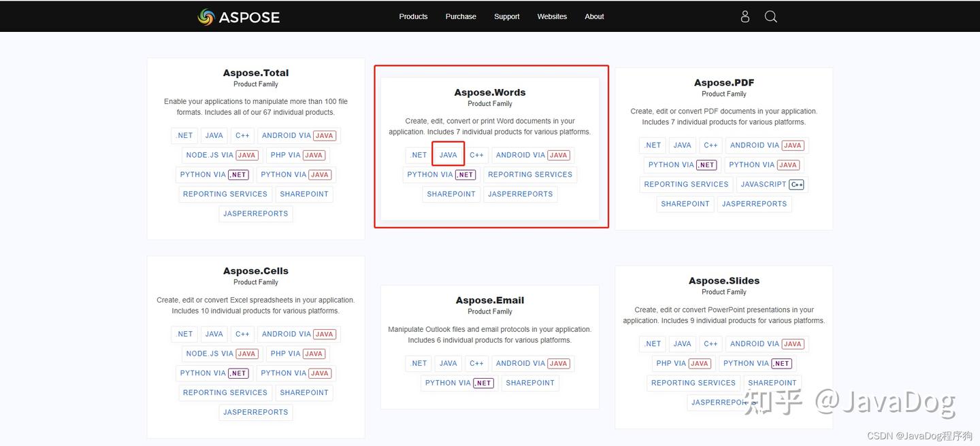
Task: Click JASPERREPORTS under Aspose.Total
Action: pyautogui.click(x=256, y=213)
